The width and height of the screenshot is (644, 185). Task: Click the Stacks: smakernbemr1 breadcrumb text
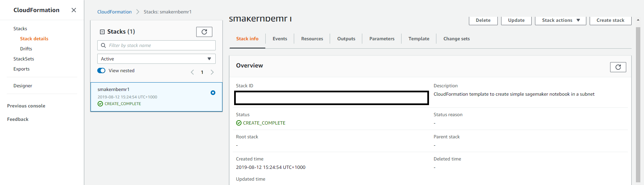(168, 12)
